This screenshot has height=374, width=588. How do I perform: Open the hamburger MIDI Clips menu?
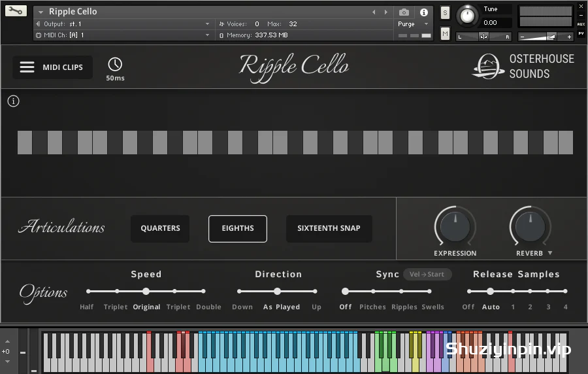52,67
